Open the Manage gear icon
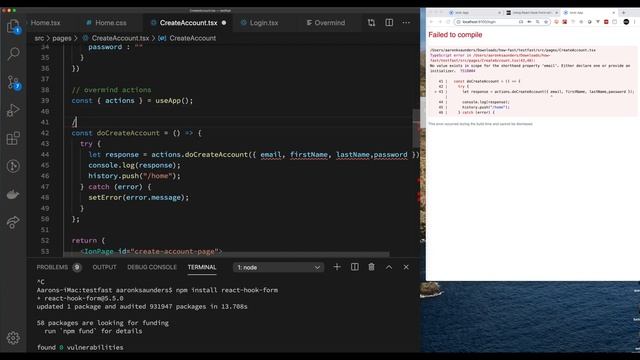The width and height of the screenshot is (640, 360). (13, 338)
